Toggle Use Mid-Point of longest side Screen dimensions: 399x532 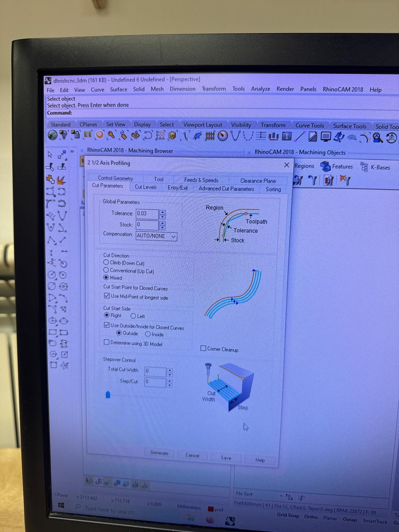click(107, 296)
